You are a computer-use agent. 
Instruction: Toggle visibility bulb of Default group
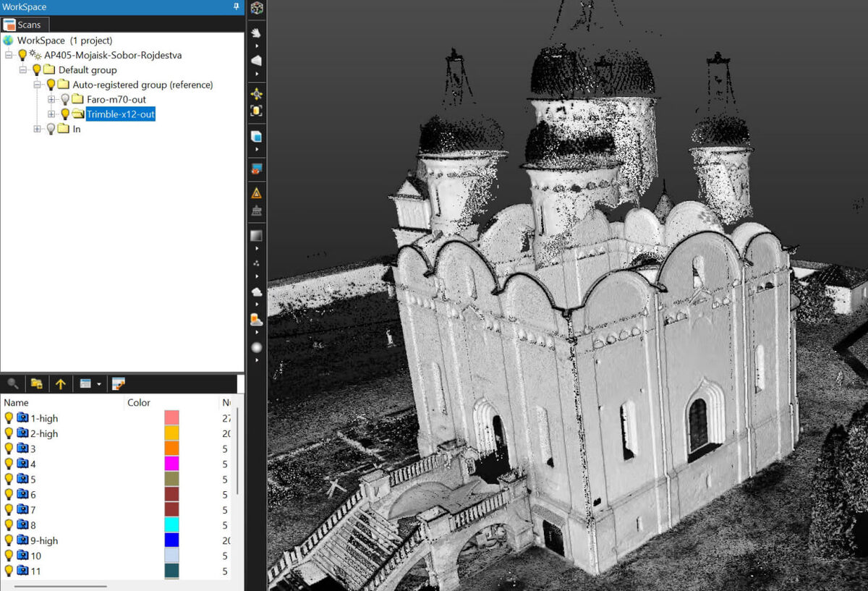click(x=36, y=70)
